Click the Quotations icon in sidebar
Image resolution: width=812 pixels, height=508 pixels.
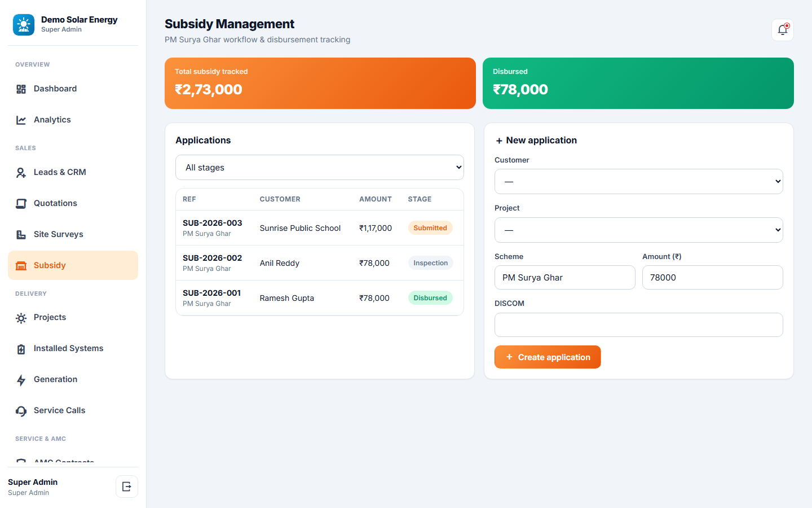tap(21, 204)
